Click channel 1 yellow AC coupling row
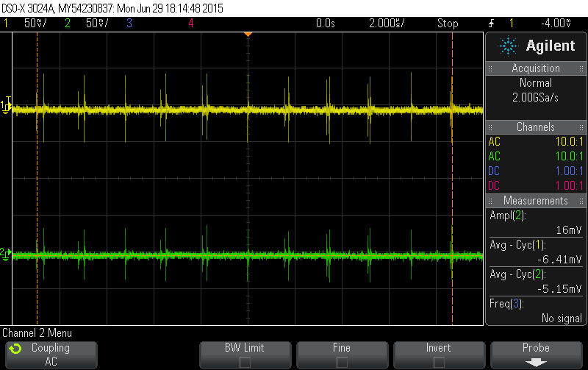Viewport: 588px width, 370px height. pyautogui.click(x=536, y=141)
